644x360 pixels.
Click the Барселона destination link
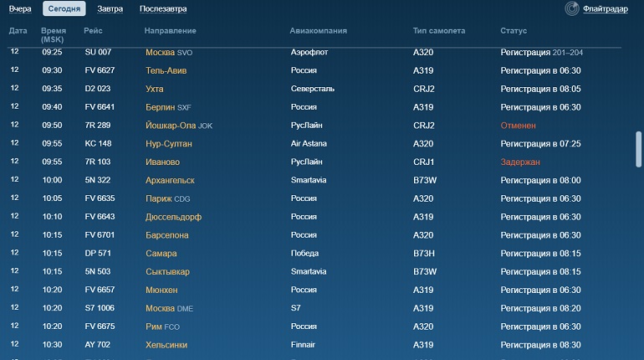(167, 235)
